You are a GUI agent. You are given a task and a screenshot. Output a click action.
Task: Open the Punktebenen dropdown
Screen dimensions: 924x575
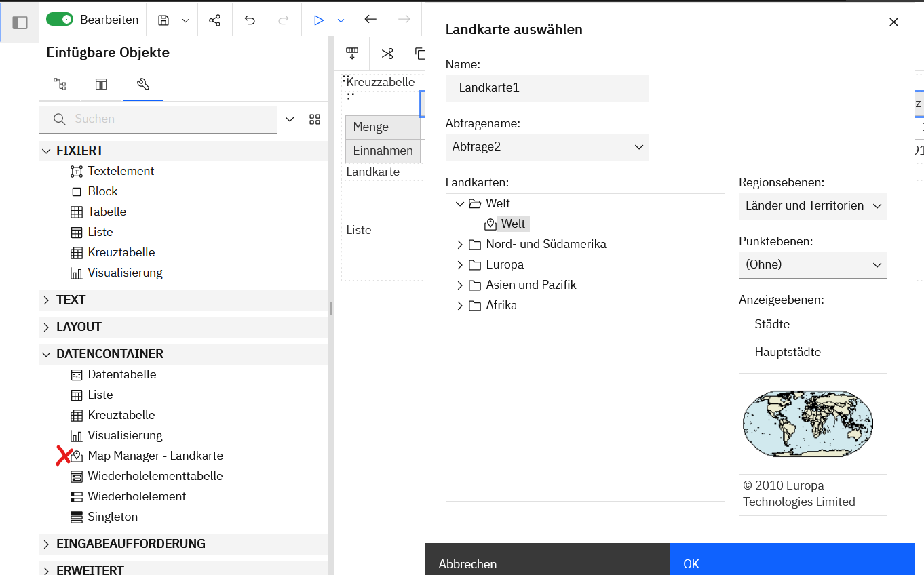click(812, 264)
